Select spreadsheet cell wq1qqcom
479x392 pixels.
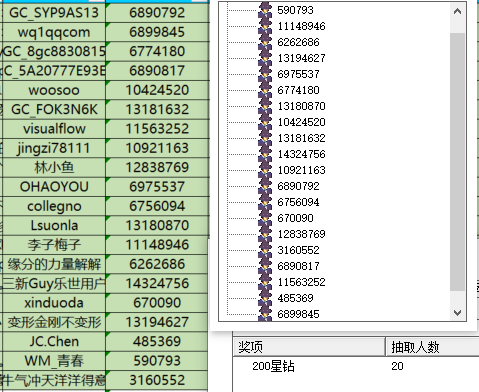[x=54, y=32]
